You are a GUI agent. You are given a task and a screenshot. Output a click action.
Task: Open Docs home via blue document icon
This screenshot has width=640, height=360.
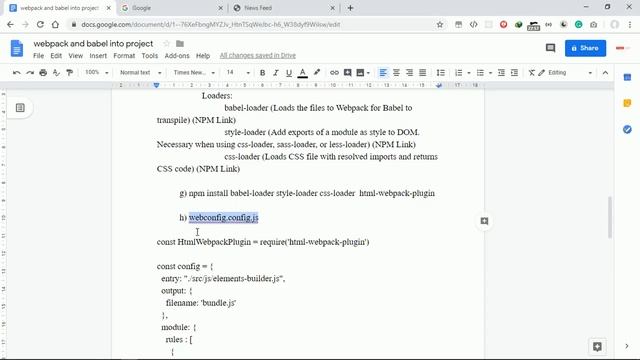[x=17, y=49]
